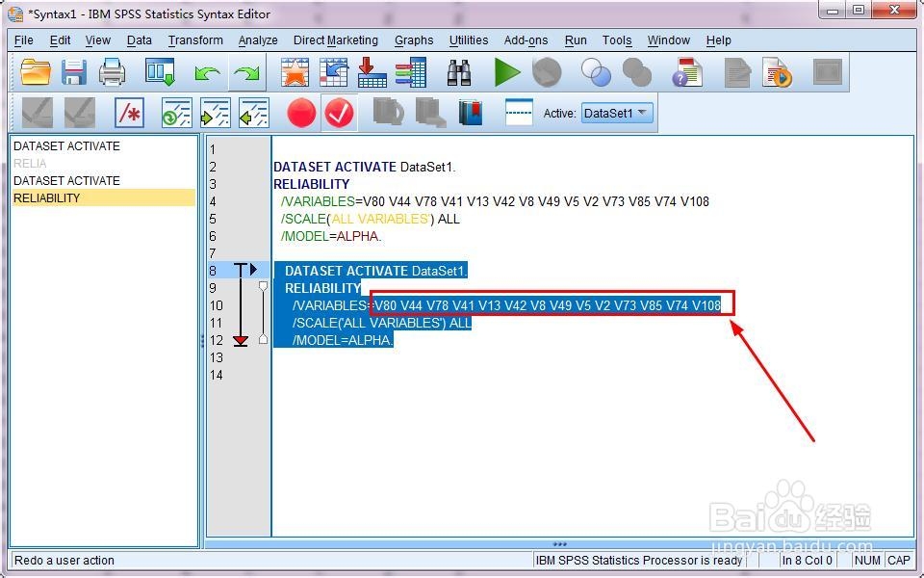Viewport: 924px width, 578px height.
Task: Click the "Processor is ready" status area
Action: pos(639,561)
